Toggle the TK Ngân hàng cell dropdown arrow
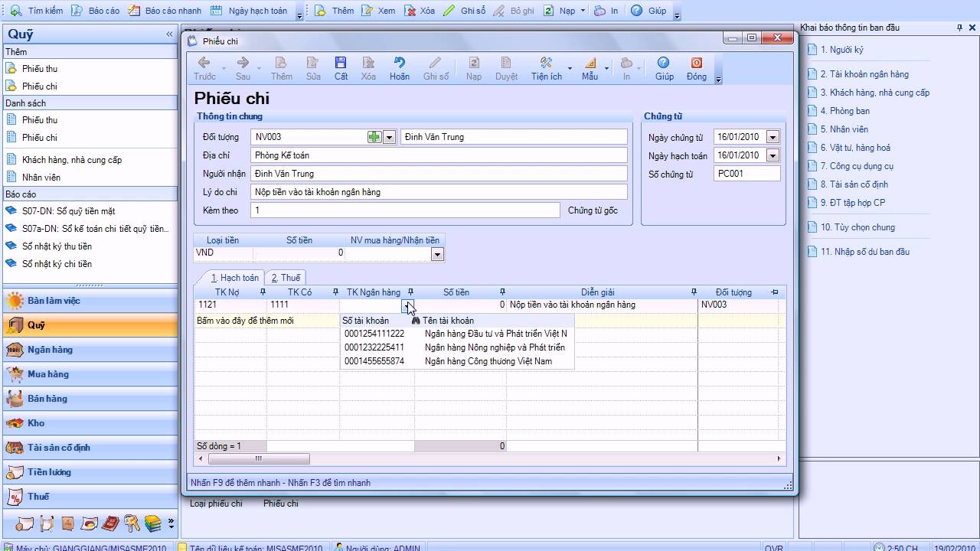The width and height of the screenshot is (980, 551). pos(408,305)
